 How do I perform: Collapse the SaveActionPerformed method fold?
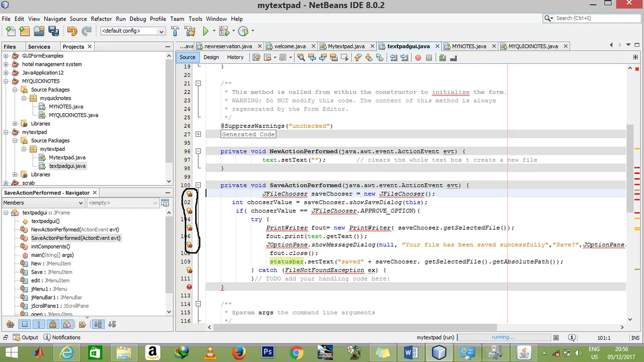pyautogui.click(x=198, y=185)
